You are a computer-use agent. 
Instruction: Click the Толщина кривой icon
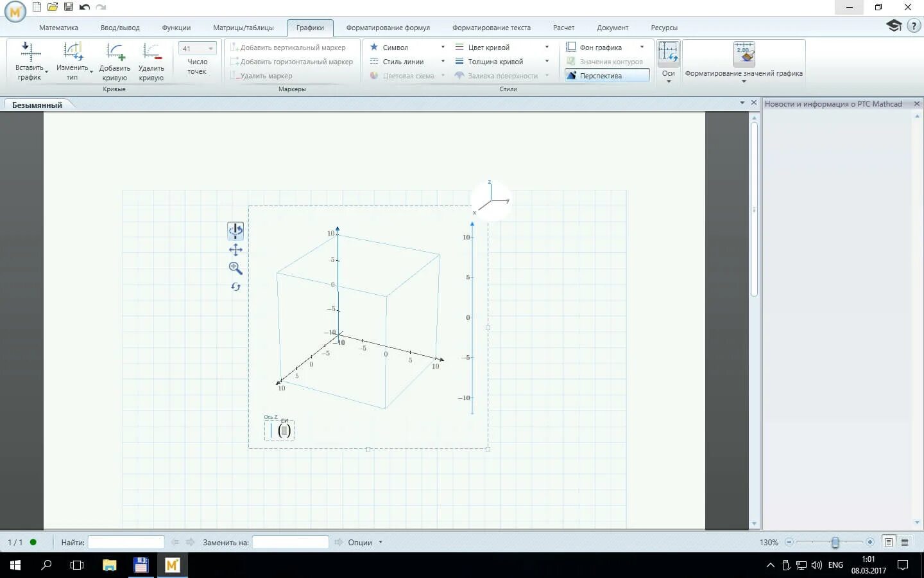click(x=459, y=62)
